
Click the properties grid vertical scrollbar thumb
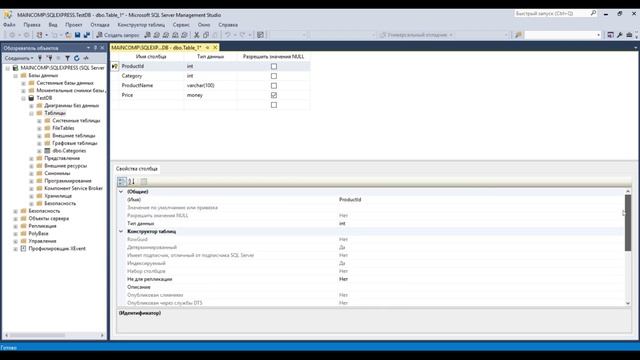tap(628, 223)
